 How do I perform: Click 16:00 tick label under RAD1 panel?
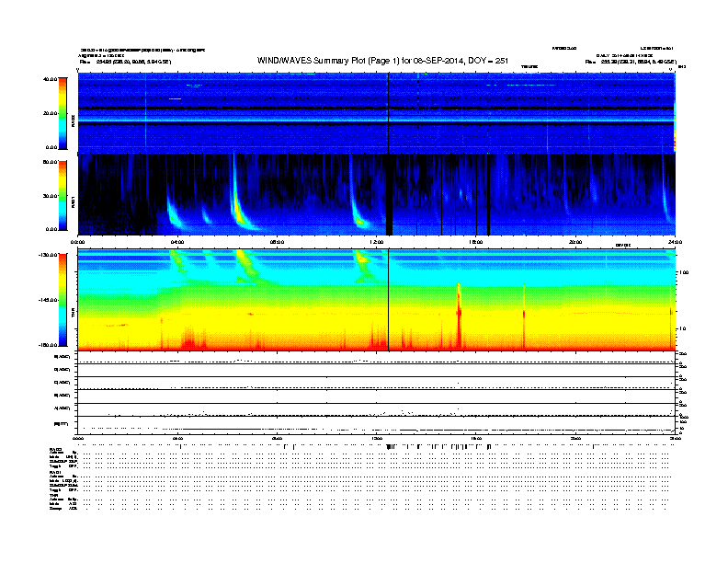476,242
